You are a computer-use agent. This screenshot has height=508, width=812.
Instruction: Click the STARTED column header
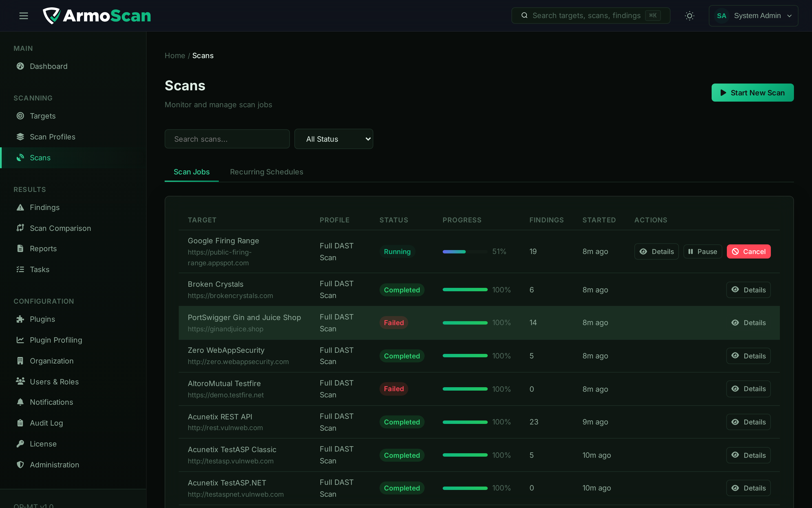(599, 220)
